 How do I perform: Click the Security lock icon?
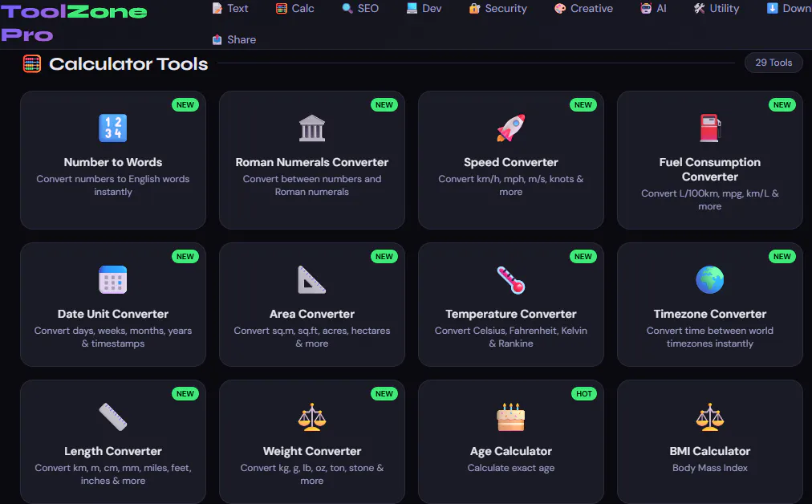click(x=474, y=8)
